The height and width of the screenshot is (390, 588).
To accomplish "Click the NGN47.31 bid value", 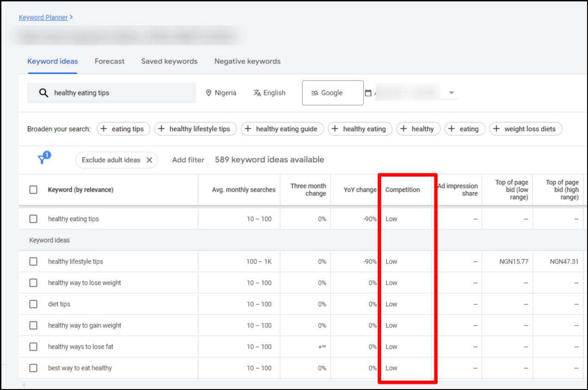I will 564,261.
